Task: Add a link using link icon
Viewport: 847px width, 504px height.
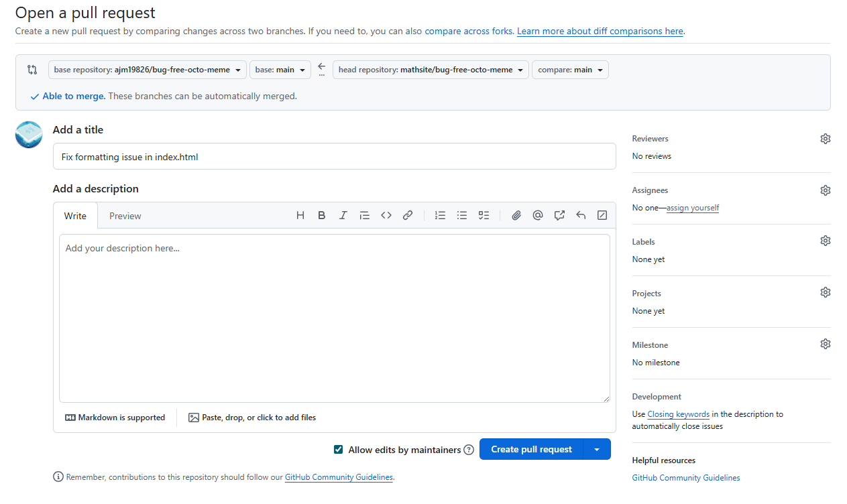Action: (x=408, y=215)
